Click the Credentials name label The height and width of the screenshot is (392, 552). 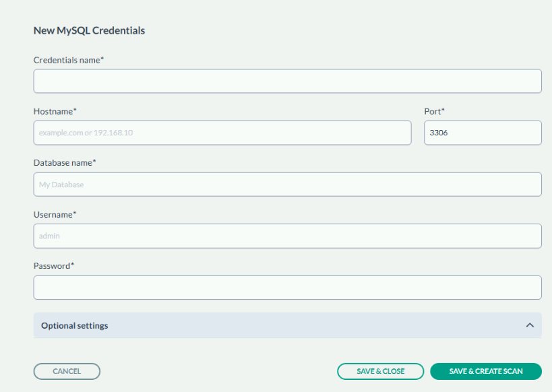68,60
